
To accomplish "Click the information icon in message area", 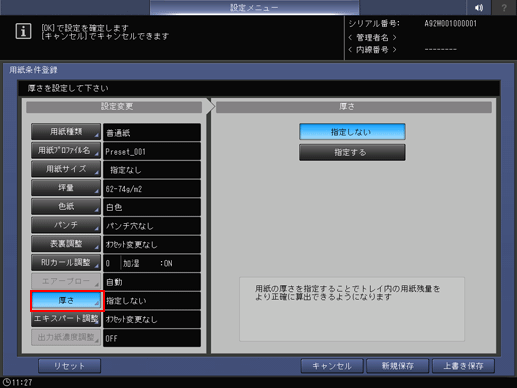I will [x=23, y=31].
